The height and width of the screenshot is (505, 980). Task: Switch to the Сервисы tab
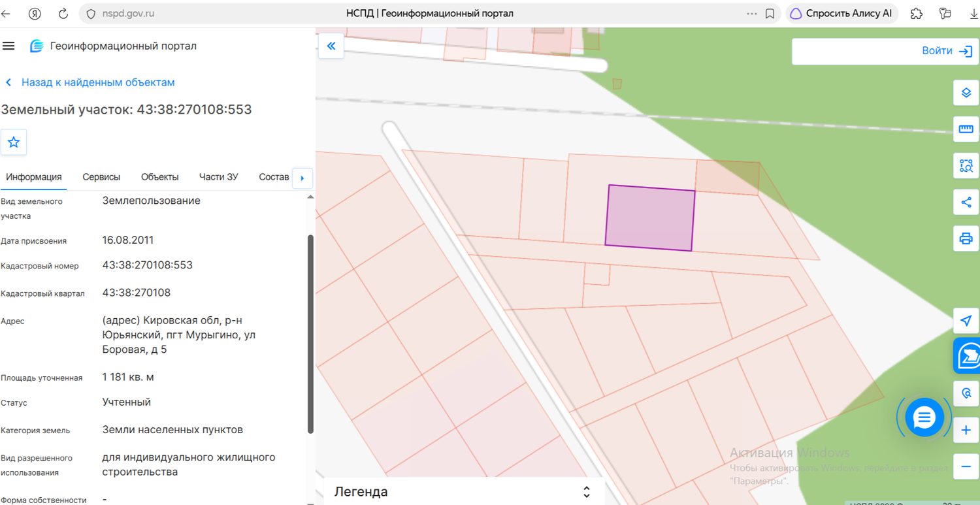click(x=101, y=177)
